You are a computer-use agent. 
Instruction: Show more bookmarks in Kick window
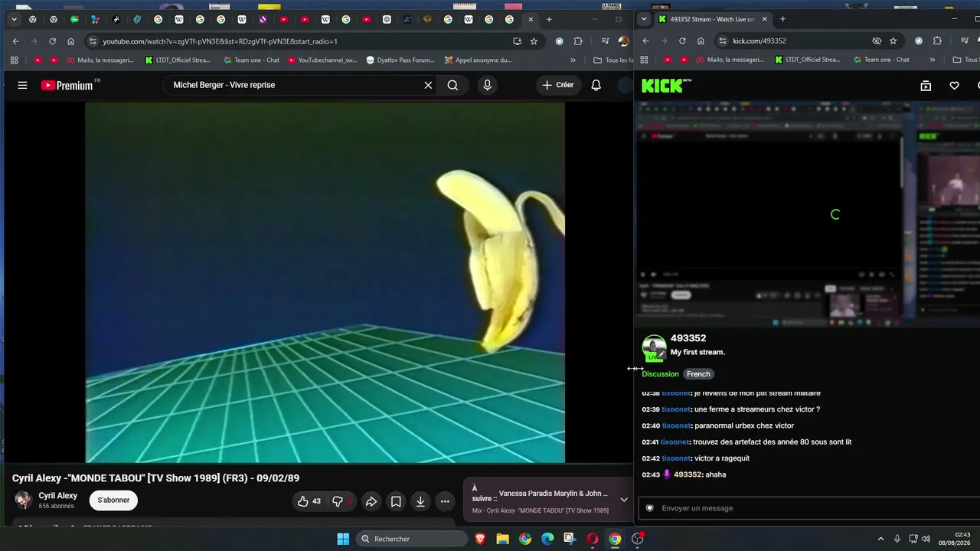click(x=933, y=60)
